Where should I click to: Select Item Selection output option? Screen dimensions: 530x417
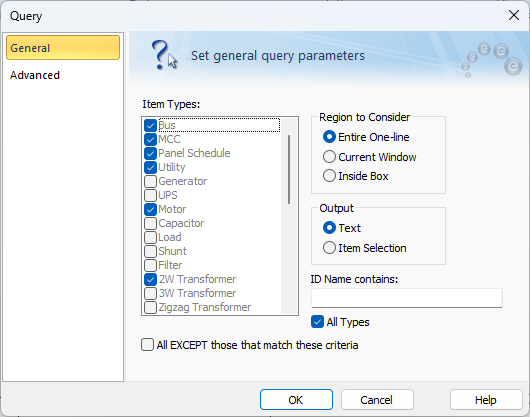[x=329, y=248]
